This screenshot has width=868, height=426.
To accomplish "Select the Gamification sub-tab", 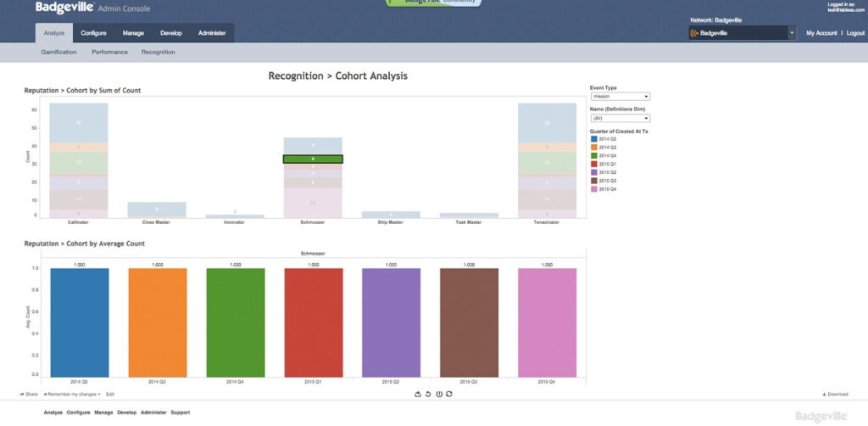I will coord(58,52).
